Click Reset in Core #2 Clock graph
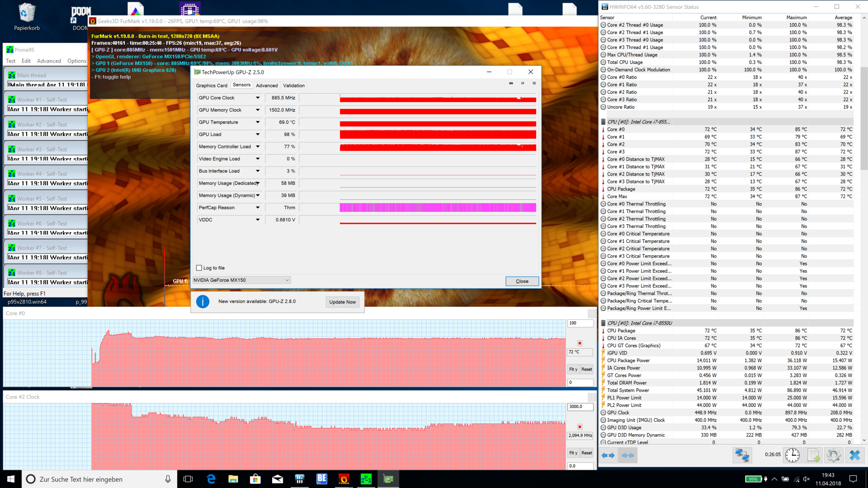 [586, 453]
